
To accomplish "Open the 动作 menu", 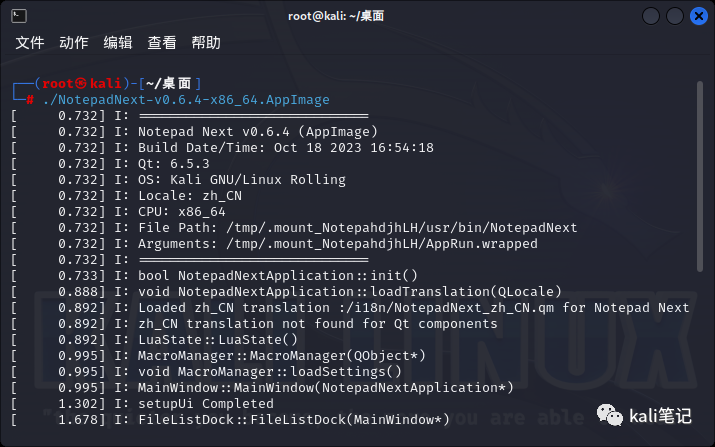I will click(x=73, y=43).
